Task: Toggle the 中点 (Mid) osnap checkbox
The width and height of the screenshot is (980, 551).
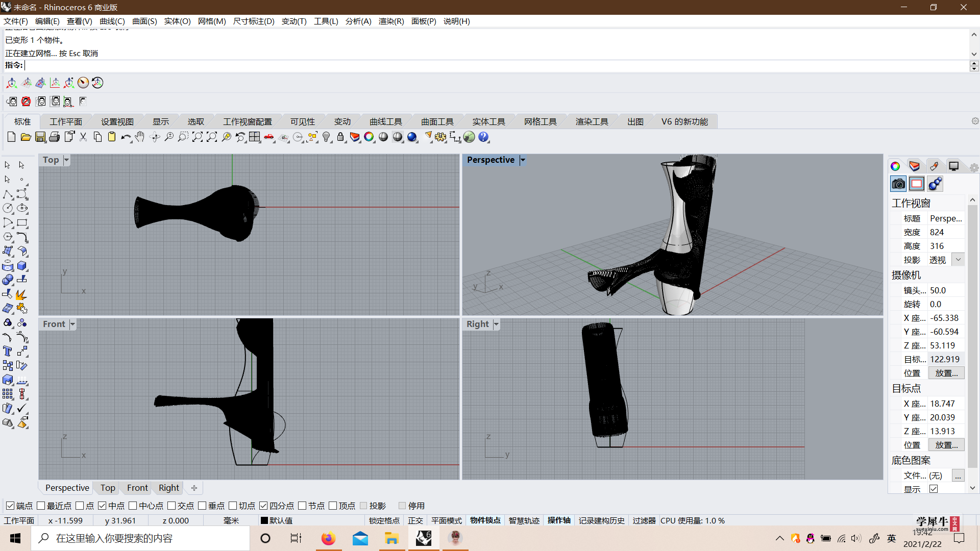Action: 102,506
